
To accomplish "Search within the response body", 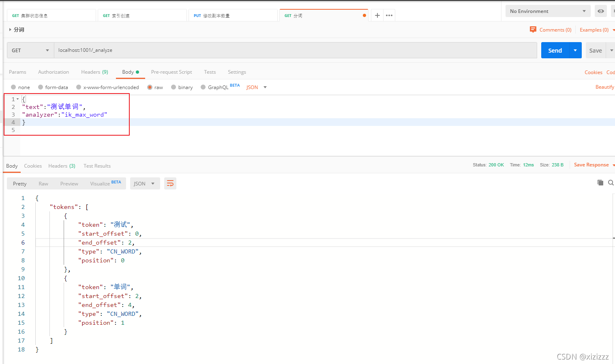I will (x=611, y=183).
